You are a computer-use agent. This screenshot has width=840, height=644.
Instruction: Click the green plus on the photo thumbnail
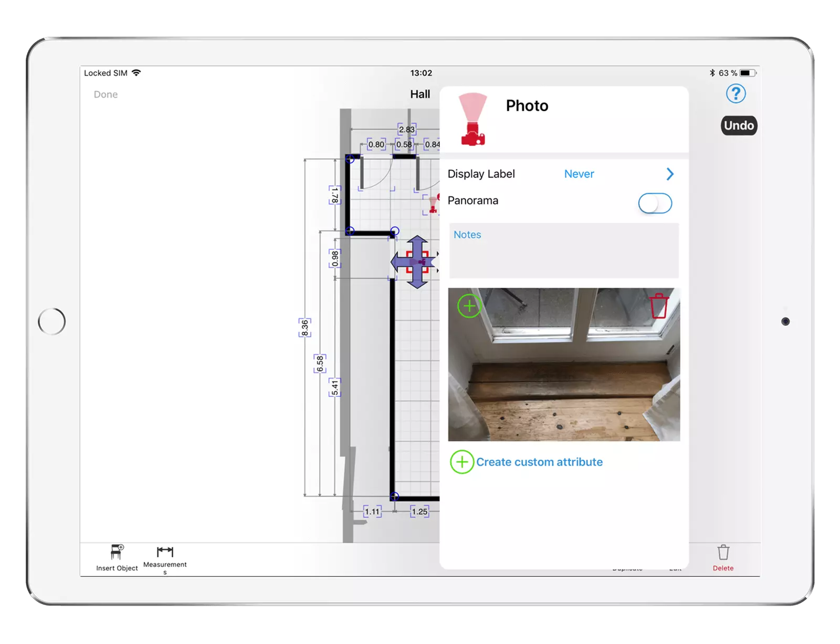pos(469,306)
